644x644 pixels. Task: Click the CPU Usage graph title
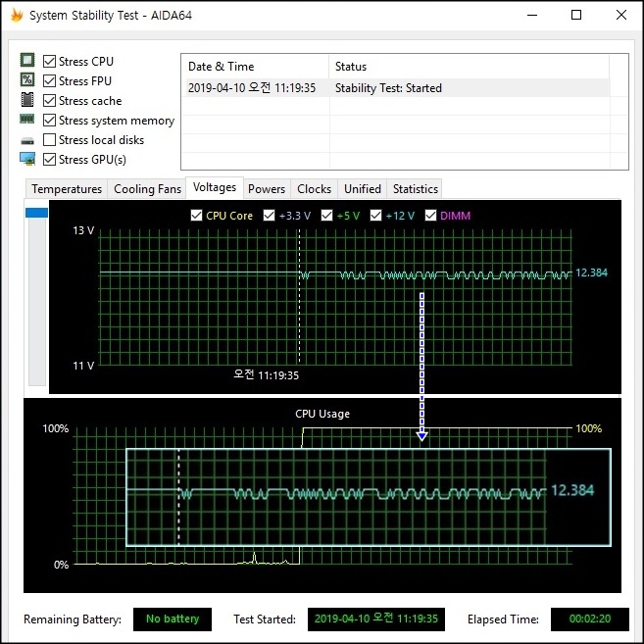click(322, 414)
